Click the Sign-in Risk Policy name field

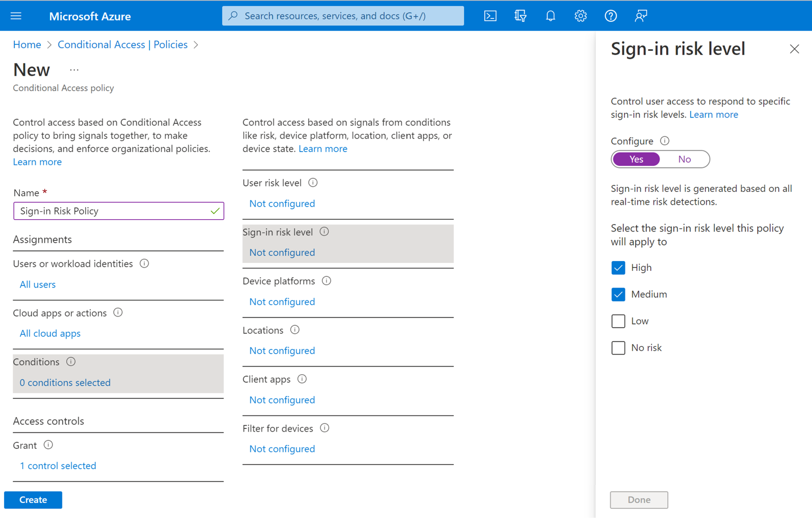(x=119, y=211)
